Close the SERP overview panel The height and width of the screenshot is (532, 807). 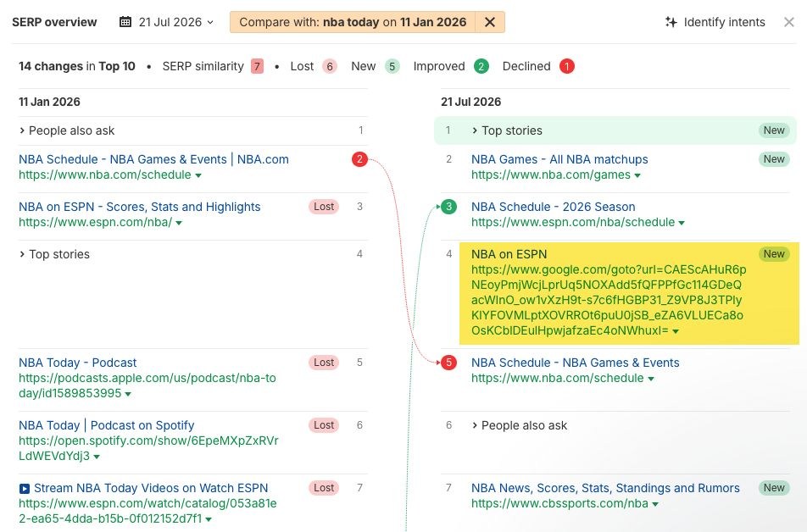(x=788, y=22)
